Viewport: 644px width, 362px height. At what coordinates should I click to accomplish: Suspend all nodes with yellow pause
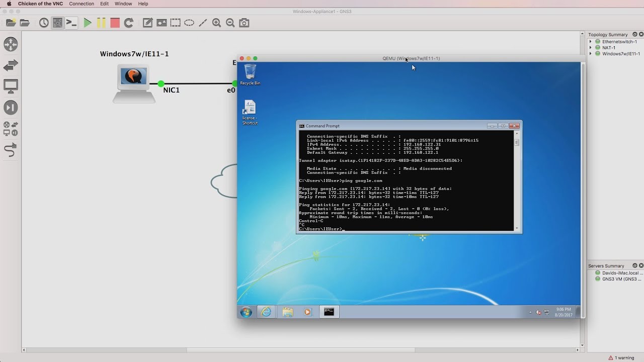(x=101, y=23)
